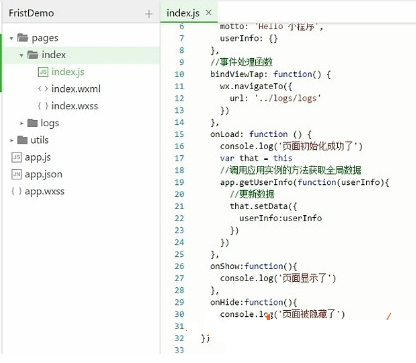Screen dimensions: 416x363
Task: Click the '//事件处理函数' comment
Action: [242, 62]
